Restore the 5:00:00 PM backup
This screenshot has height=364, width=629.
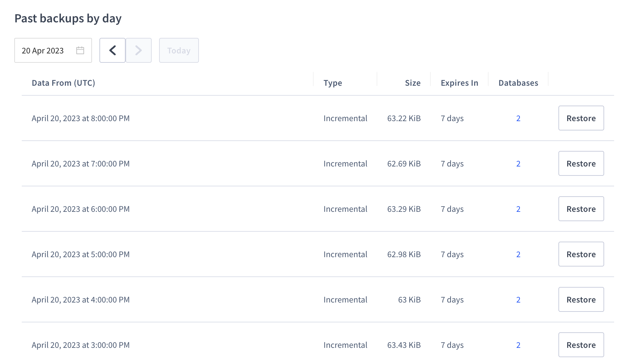[x=581, y=254]
